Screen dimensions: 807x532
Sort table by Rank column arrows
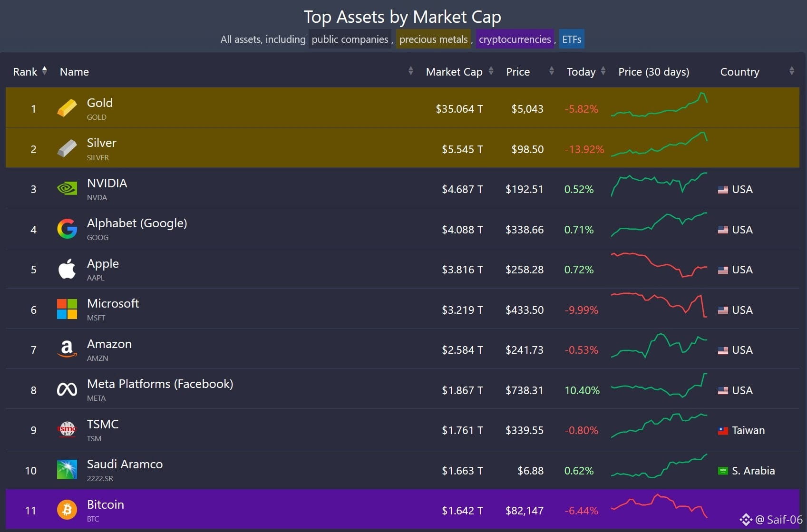coord(44,71)
